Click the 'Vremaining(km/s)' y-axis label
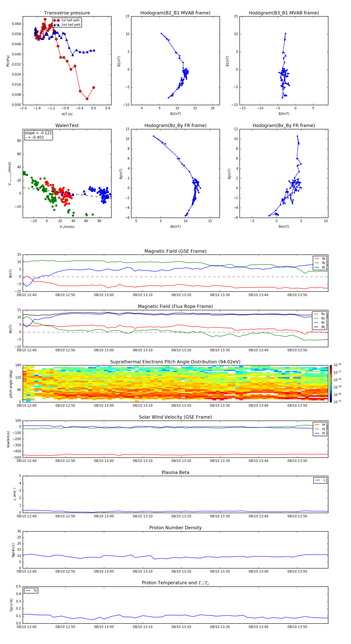This screenshot has width=351, height=644. tap(10, 173)
